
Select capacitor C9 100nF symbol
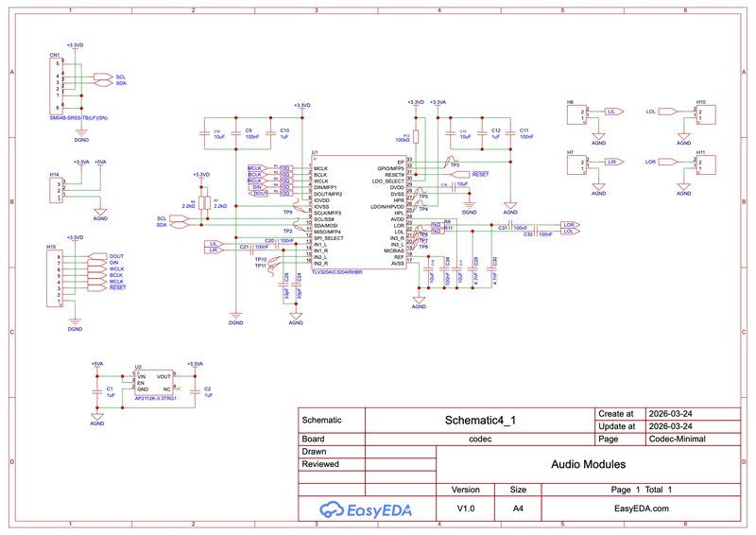tap(235, 133)
